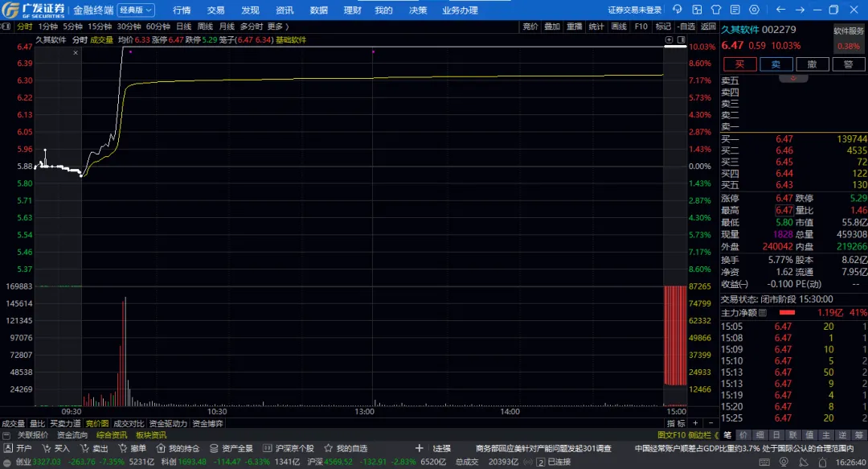Click the 卖出 sell cart icon
Viewport: 868px width, 469px height.
[84, 448]
